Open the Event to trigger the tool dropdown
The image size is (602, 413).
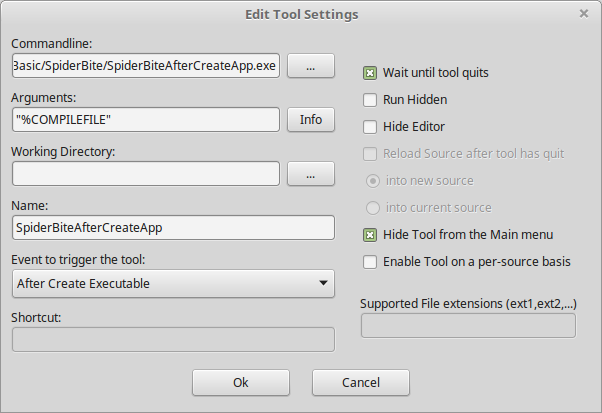(173, 283)
